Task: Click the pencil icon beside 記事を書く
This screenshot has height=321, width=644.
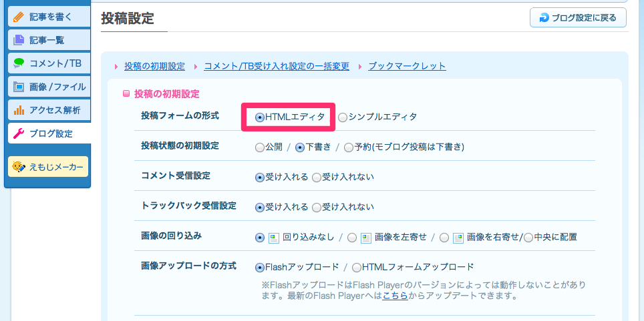Action: 19,17
